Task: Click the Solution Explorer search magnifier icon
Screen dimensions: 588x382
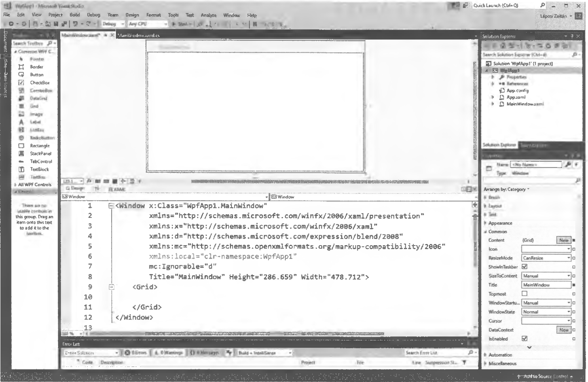Action: (x=575, y=55)
